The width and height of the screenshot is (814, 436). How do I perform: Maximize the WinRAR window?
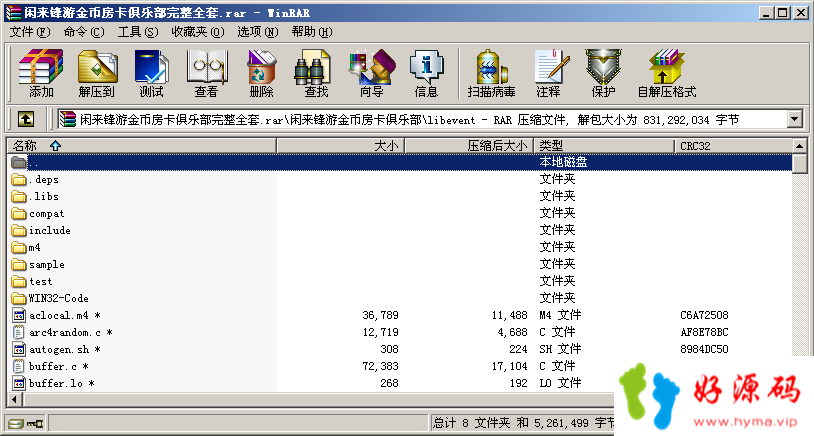(x=783, y=13)
